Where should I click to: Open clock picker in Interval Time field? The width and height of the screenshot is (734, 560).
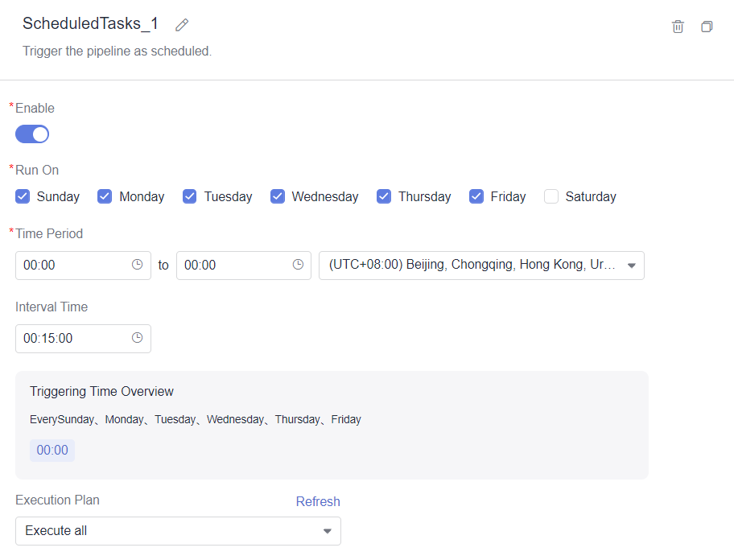pyautogui.click(x=137, y=338)
